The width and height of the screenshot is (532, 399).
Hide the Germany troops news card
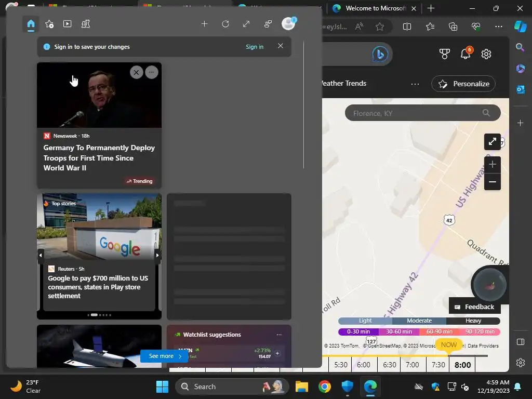coord(137,72)
